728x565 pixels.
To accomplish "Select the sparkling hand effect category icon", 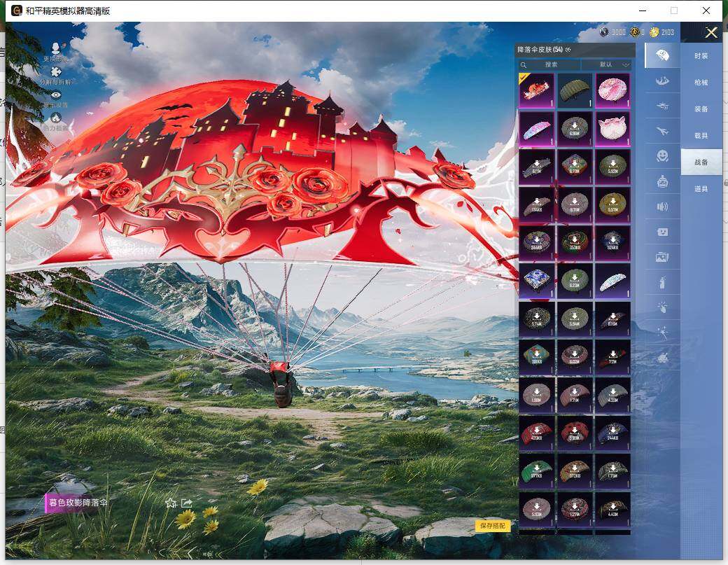I will click(662, 307).
